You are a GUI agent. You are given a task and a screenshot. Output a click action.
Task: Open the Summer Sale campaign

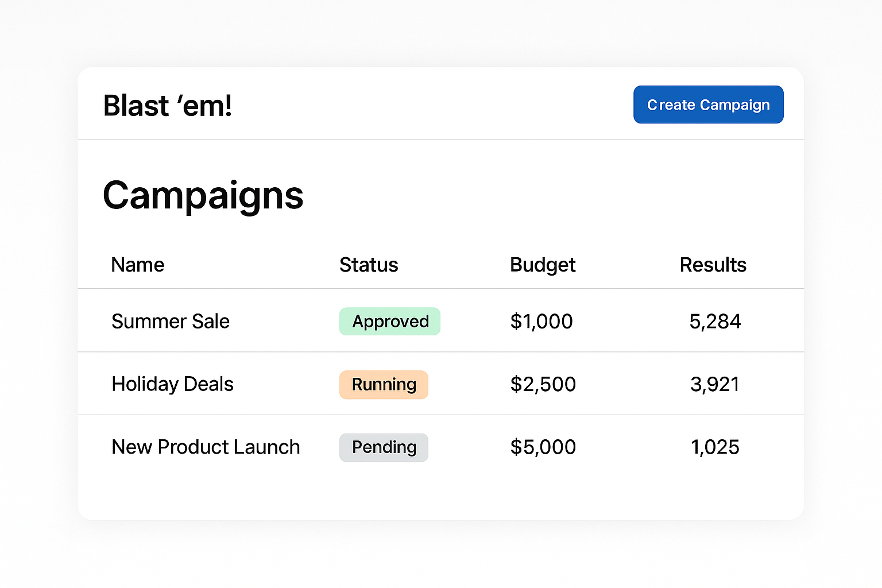coord(171,321)
